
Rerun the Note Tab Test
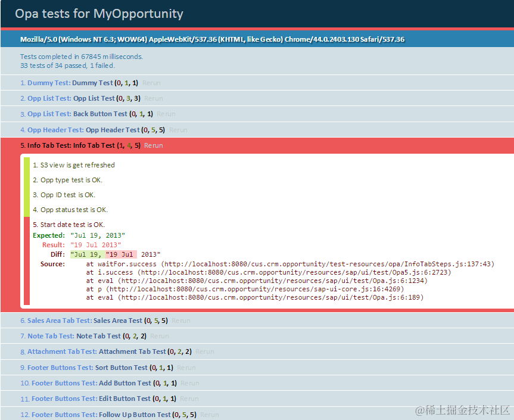click(160, 336)
